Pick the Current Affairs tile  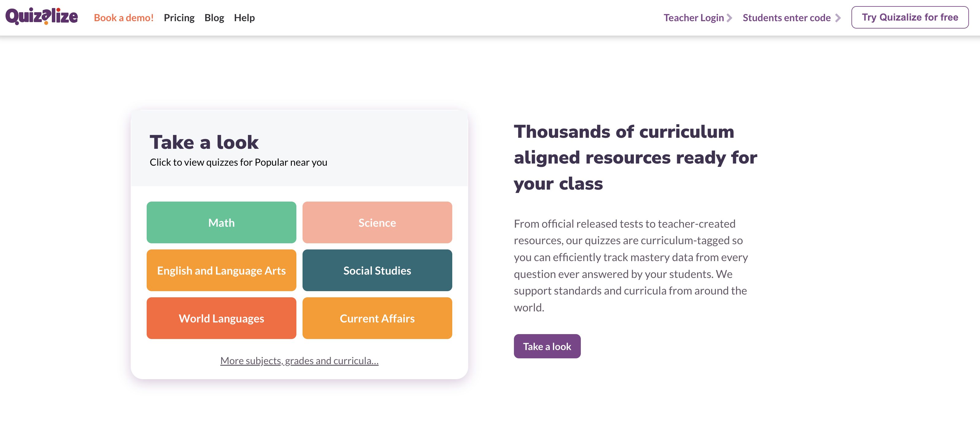pyautogui.click(x=377, y=318)
